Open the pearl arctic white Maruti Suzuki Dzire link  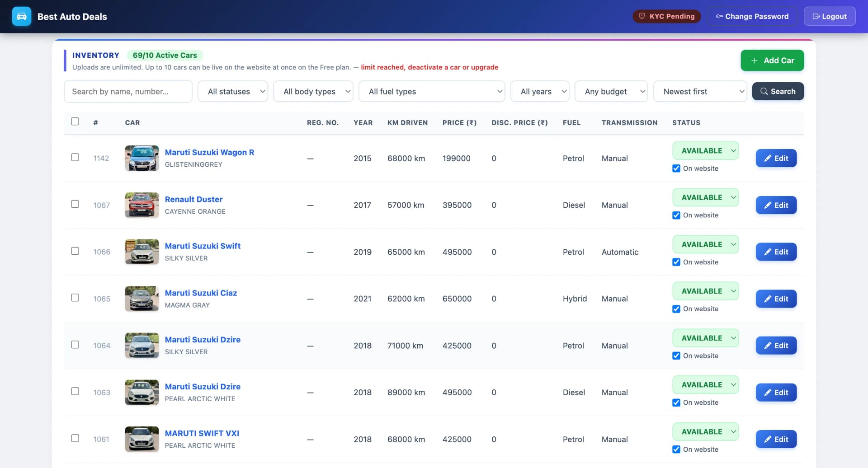click(x=203, y=387)
